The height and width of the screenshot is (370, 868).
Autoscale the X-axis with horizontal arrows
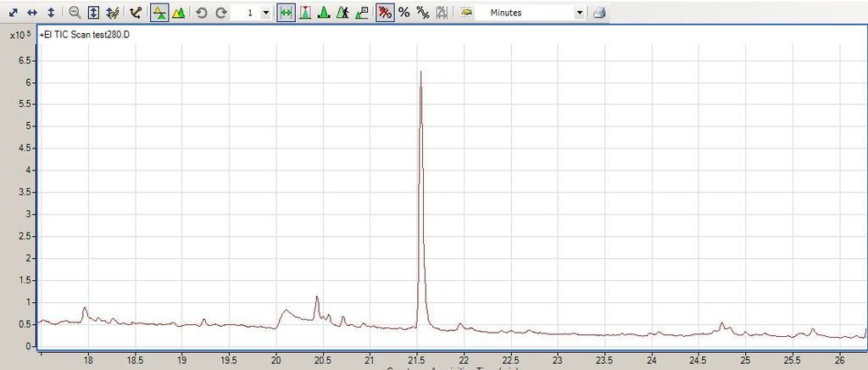(x=32, y=13)
